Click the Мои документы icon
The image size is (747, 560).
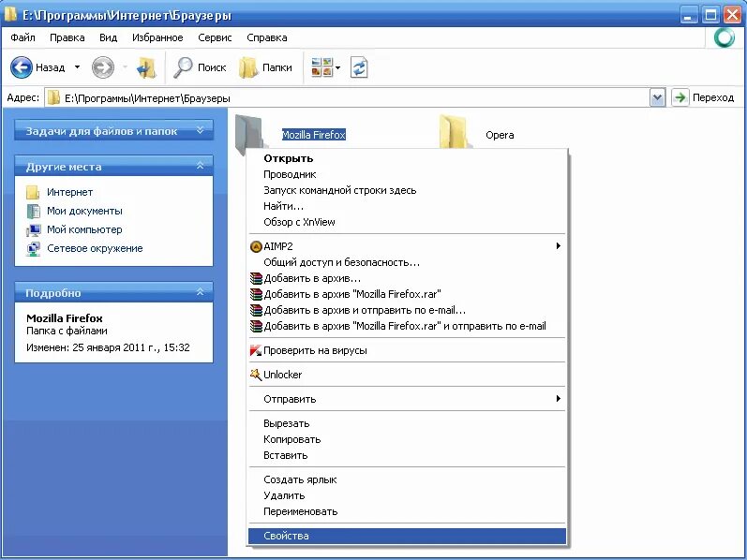[33, 211]
